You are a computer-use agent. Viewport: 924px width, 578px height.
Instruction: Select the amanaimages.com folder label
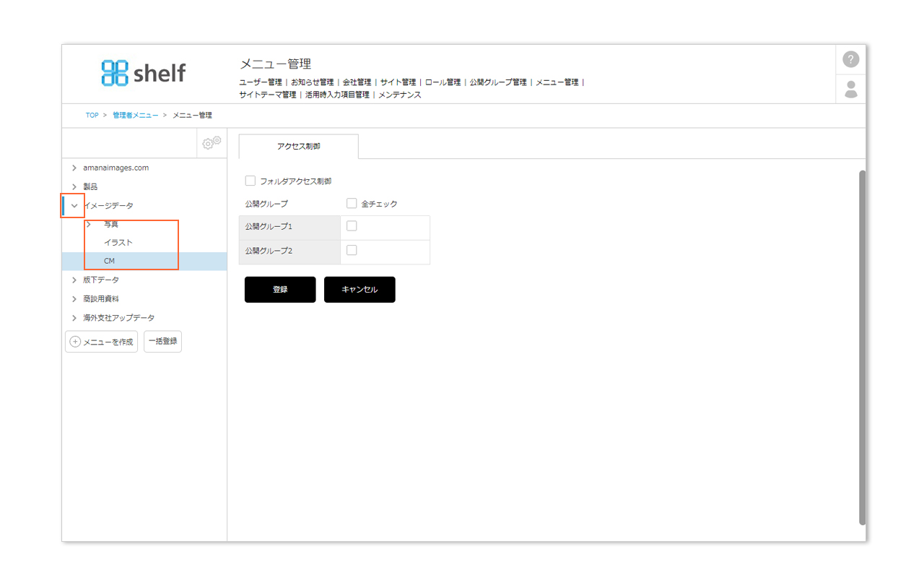(x=116, y=168)
